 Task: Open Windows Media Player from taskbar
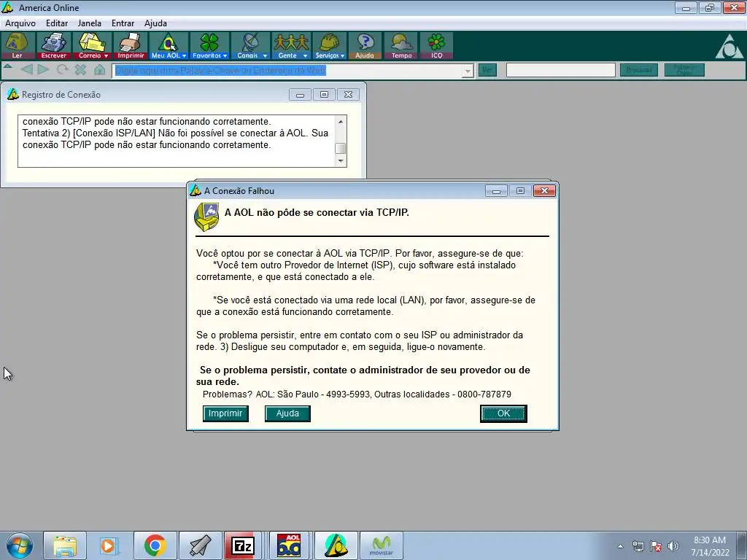click(x=109, y=545)
